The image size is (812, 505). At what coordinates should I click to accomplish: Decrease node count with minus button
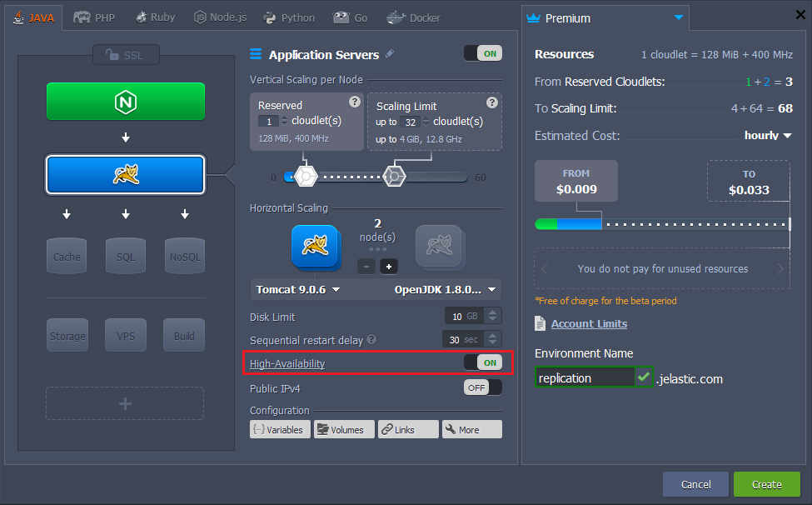366,266
